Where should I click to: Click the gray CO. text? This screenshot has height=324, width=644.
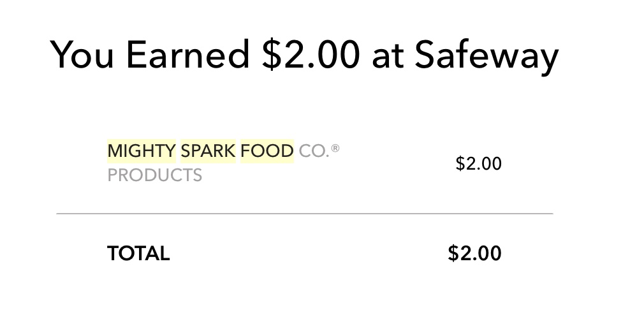coord(314,151)
